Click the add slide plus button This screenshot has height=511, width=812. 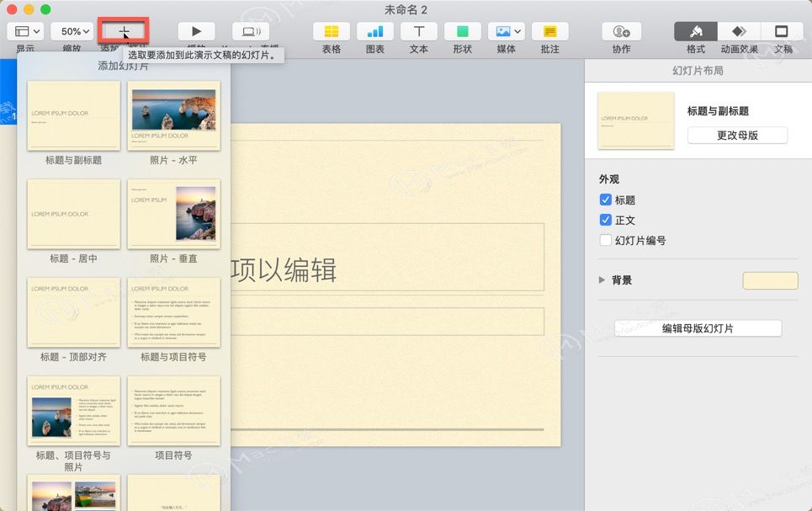pos(124,31)
